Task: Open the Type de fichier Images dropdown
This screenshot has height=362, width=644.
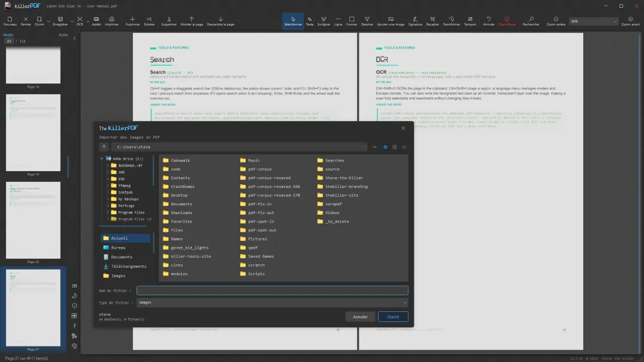Action: (x=273, y=302)
